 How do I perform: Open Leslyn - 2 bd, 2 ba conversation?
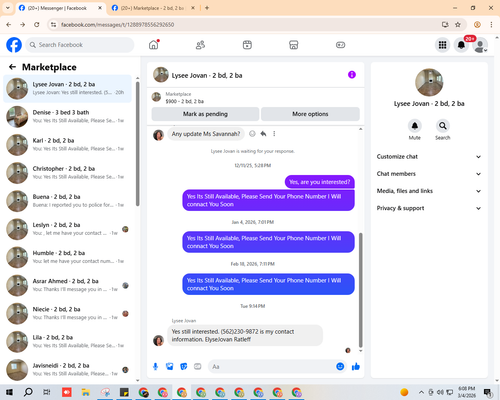tap(67, 229)
